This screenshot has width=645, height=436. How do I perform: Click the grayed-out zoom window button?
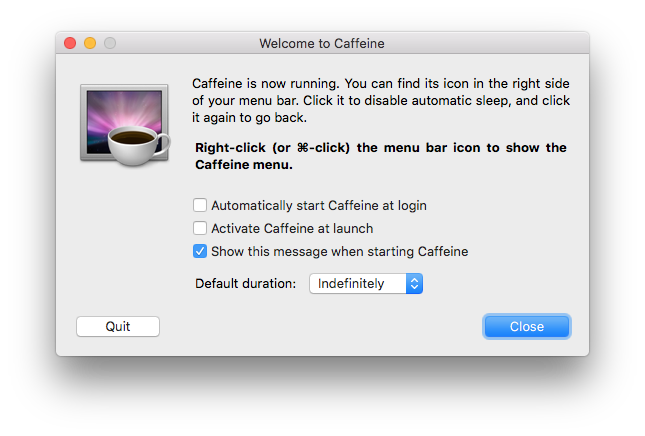point(110,44)
